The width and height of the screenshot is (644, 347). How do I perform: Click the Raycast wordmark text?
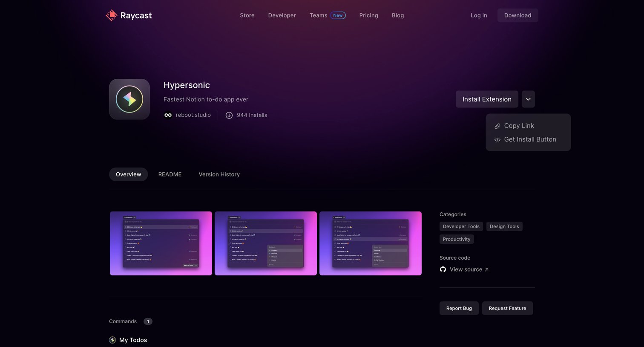click(x=136, y=15)
